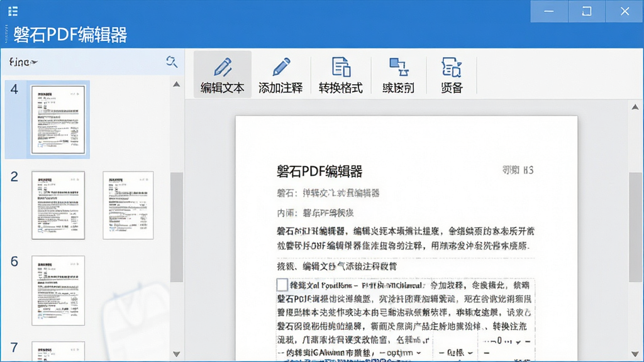Close the PDF editor window
Viewport: 644px width, 362px height.
click(x=625, y=11)
